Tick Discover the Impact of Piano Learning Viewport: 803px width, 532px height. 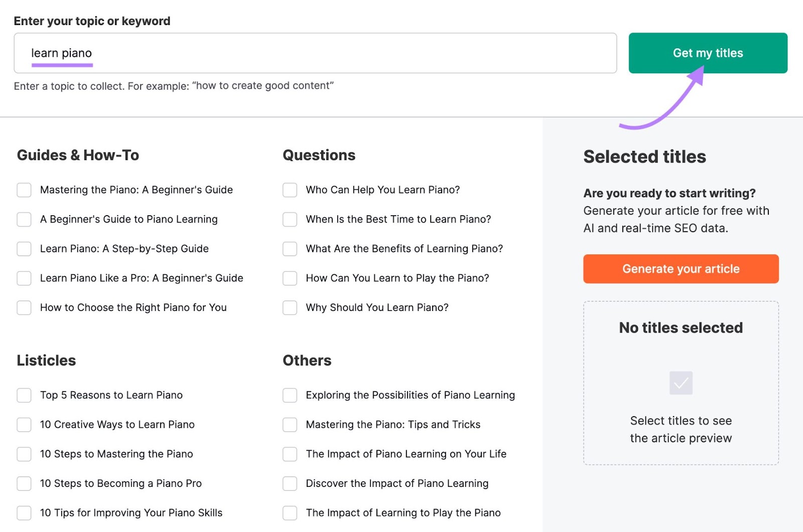pos(290,483)
